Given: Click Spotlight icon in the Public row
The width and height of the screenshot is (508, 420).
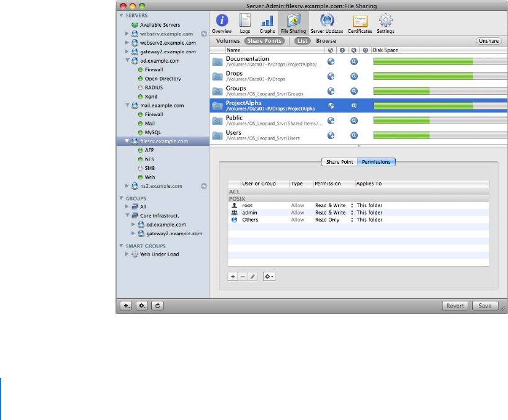Looking at the screenshot, I should click(354, 120).
